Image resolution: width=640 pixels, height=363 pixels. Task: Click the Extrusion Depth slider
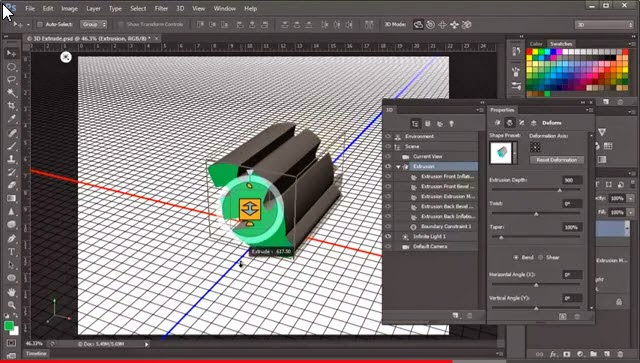tap(536, 189)
